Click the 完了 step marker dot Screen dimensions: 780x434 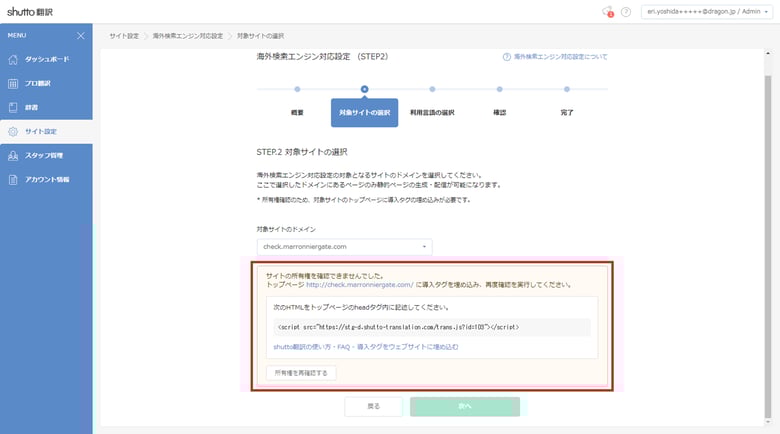click(x=567, y=89)
